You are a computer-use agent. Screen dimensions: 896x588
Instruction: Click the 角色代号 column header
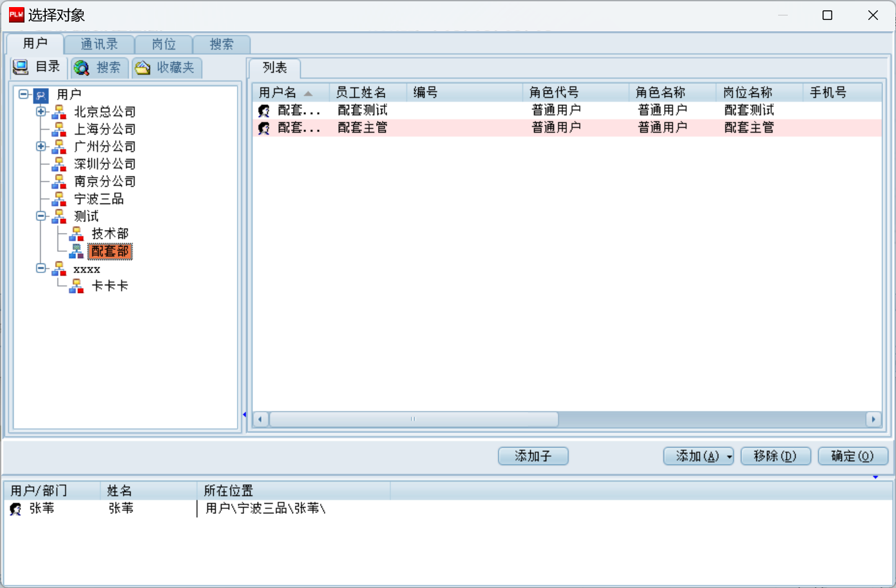pos(576,93)
